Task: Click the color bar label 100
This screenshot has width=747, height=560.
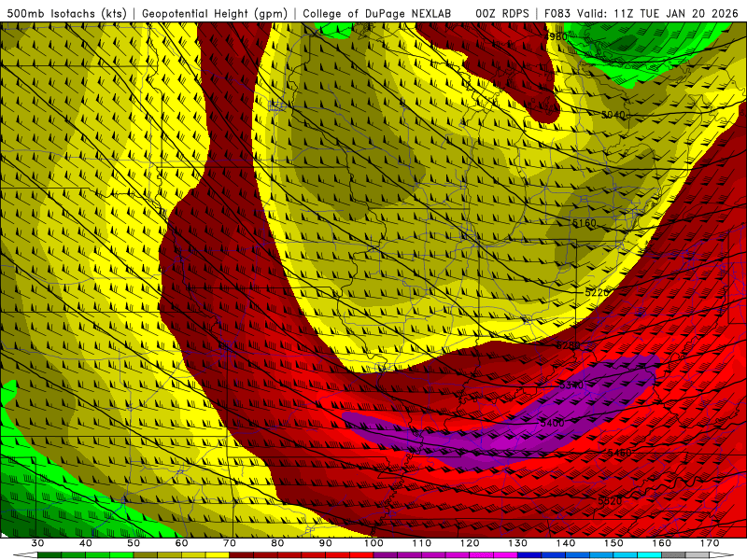Action: click(374, 543)
